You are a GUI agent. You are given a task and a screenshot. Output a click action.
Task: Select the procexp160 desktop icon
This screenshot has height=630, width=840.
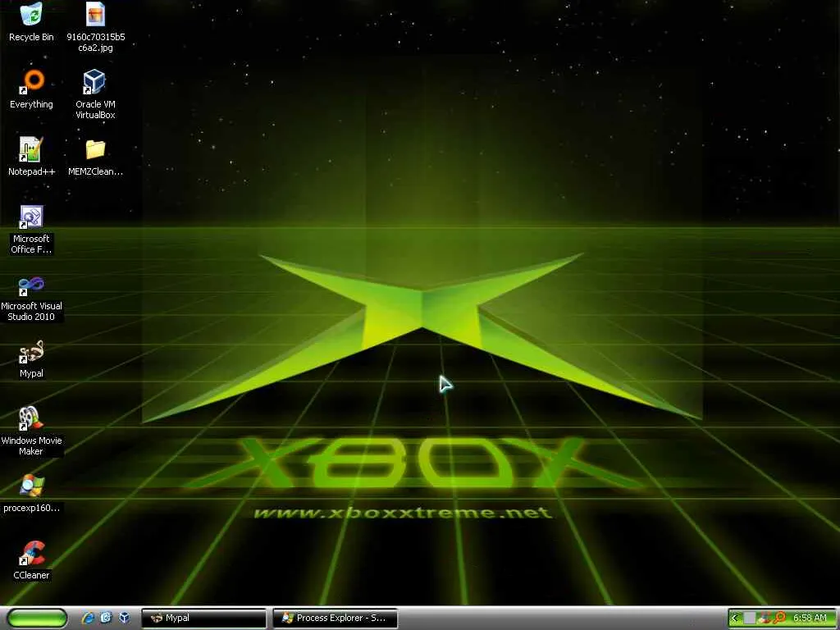(x=31, y=493)
